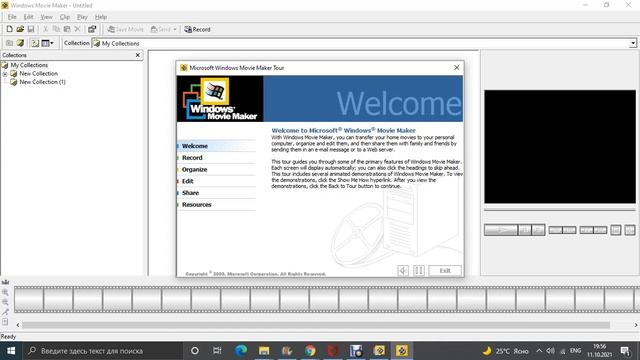Open Microsoft Edge from the taskbar
The image size is (640, 360).
(241, 351)
